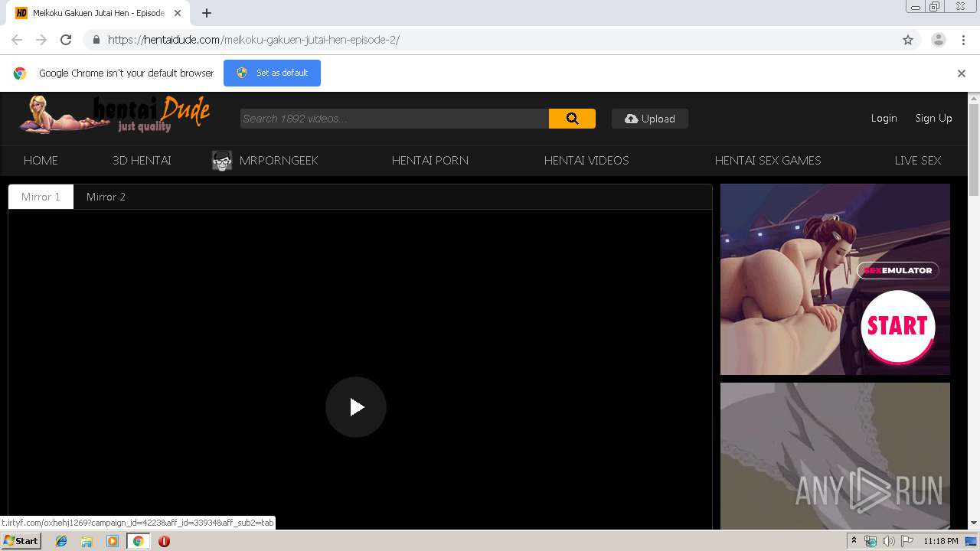The height and width of the screenshot is (551, 980).
Task: Focus the Search 1892 videos field
Action: coord(394,119)
